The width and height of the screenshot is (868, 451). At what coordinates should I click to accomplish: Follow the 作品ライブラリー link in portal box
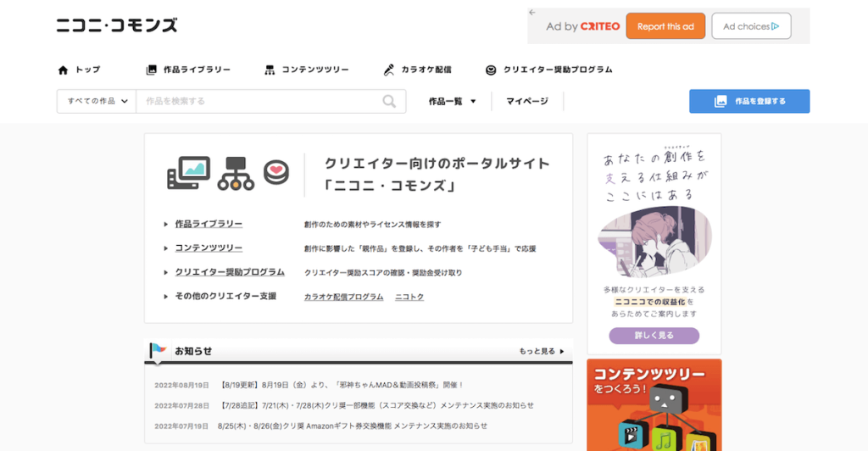[x=209, y=224]
